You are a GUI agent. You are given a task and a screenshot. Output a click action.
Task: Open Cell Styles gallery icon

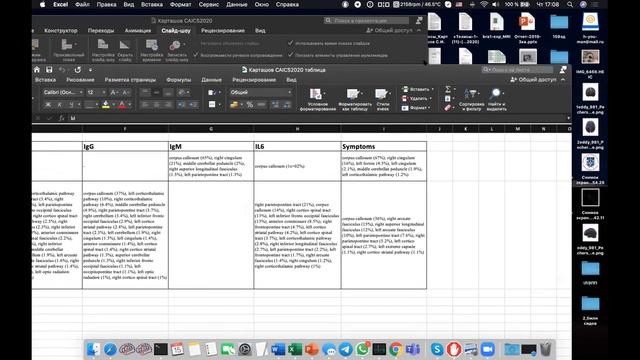382,99
